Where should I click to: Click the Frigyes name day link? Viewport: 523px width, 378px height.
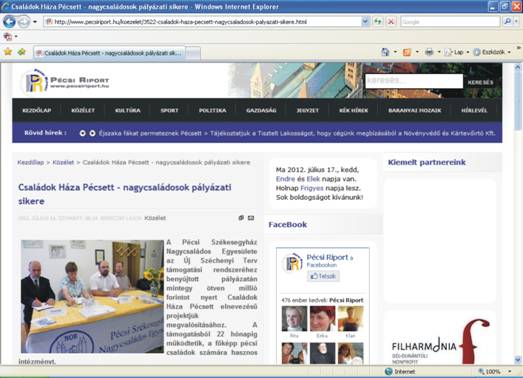pyautogui.click(x=312, y=188)
